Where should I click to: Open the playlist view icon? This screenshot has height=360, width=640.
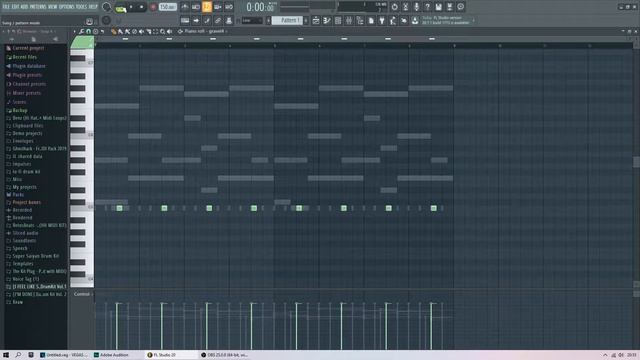[x=316, y=20]
